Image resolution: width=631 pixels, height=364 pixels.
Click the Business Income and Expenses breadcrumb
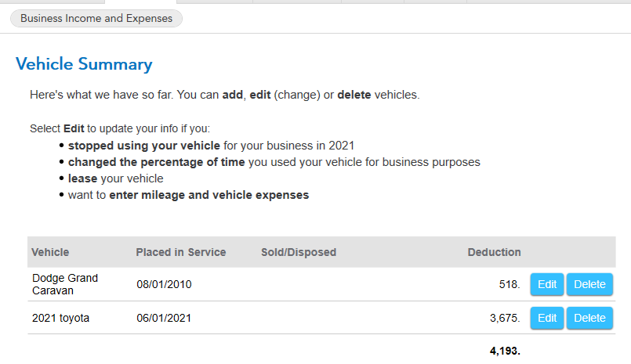point(96,18)
